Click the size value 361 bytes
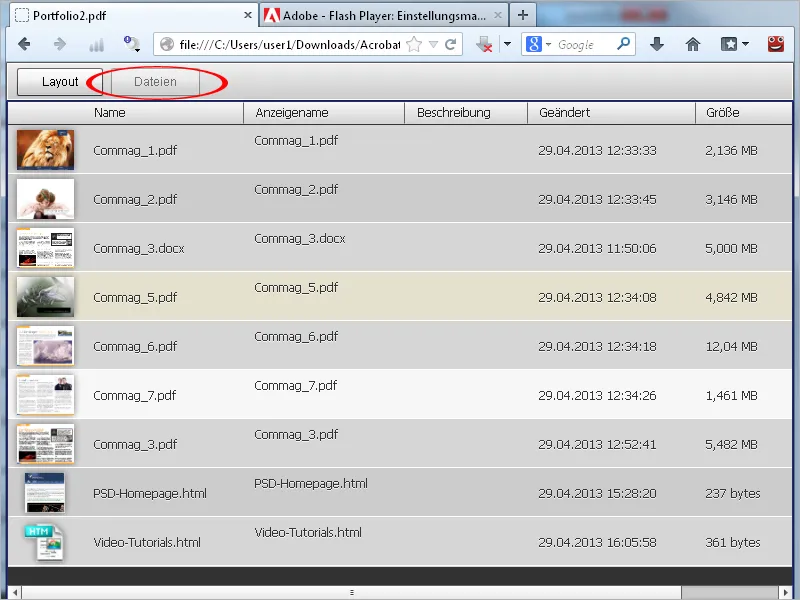This screenshot has width=800, height=600. (x=733, y=542)
